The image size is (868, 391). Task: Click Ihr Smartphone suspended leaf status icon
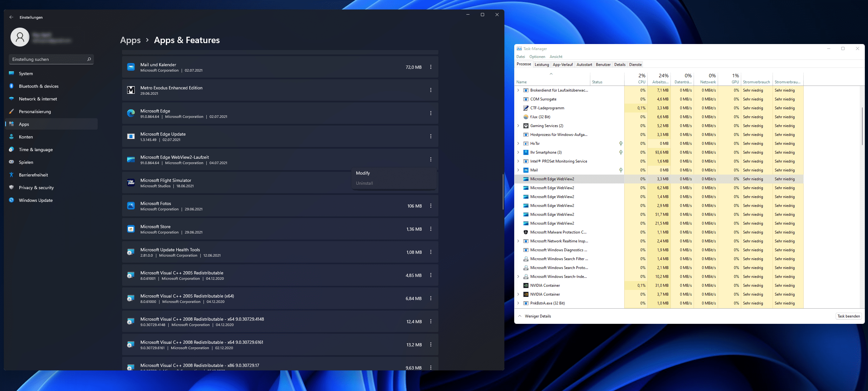pyautogui.click(x=621, y=152)
